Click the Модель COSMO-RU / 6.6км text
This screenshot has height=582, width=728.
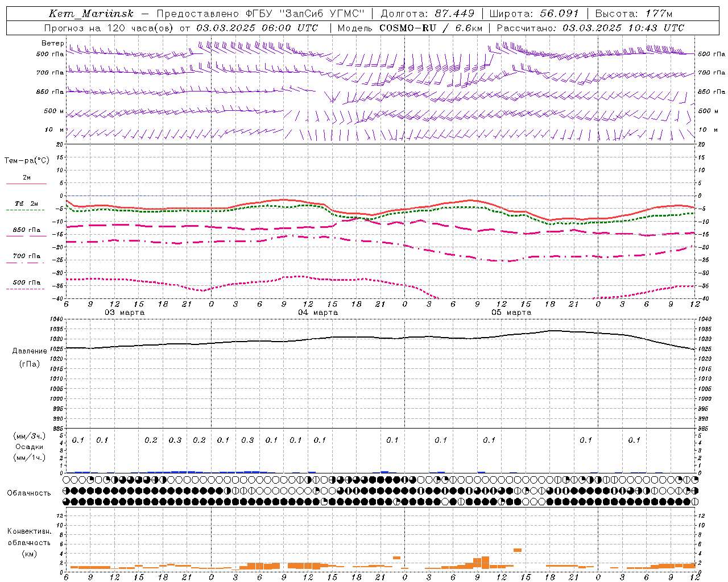click(410, 28)
